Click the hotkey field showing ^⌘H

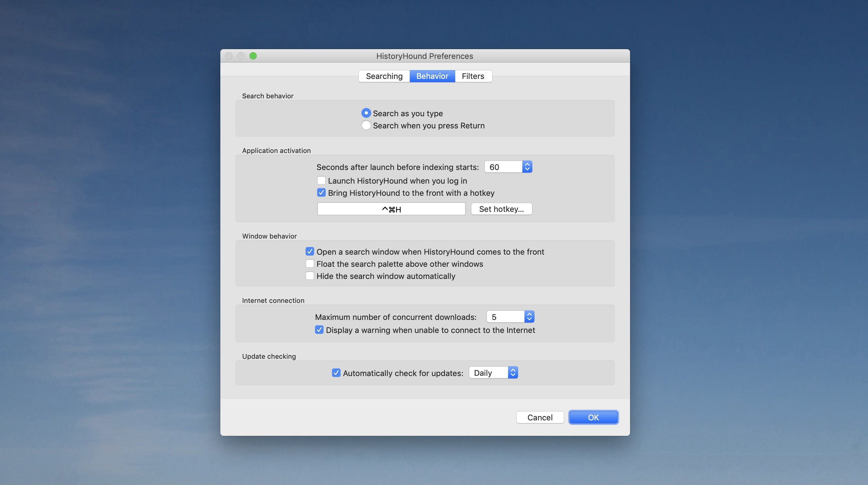pyautogui.click(x=391, y=209)
